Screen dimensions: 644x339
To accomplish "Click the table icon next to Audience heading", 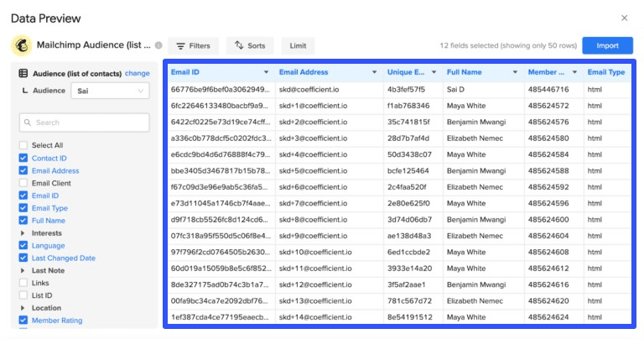I will [x=23, y=73].
